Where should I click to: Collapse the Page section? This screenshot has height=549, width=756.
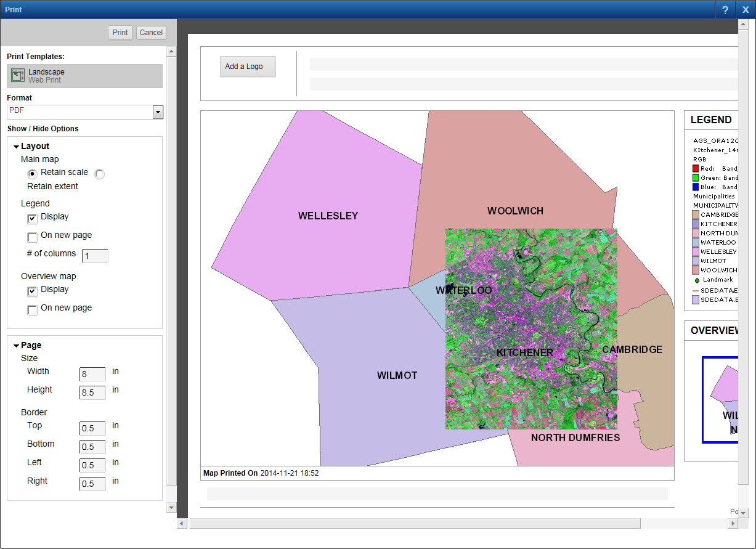click(17, 346)
